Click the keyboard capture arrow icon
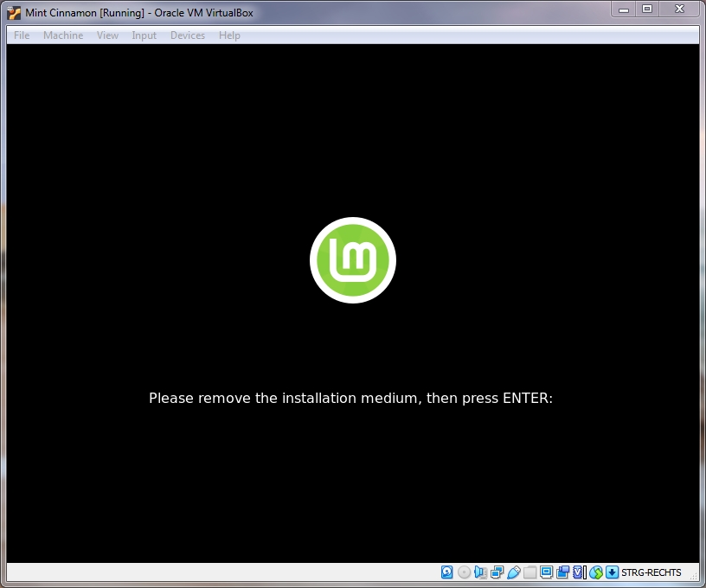Viewport: 706px width, 588px height. [x=612, y=572]
